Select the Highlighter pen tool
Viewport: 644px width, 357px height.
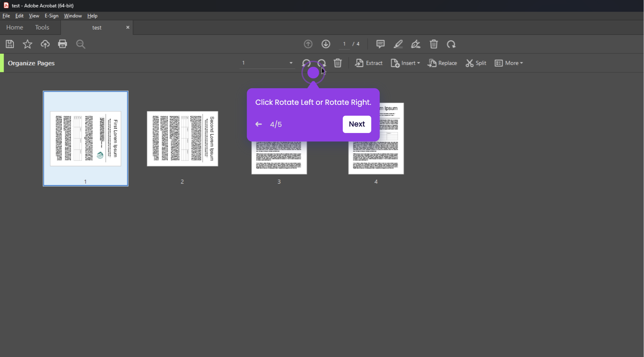tap(398, 44)
